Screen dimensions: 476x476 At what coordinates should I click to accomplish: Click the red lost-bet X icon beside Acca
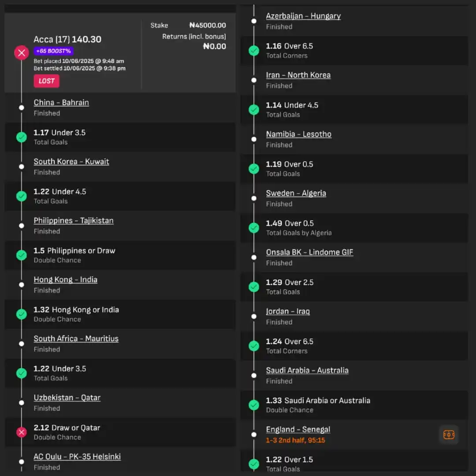click(x=21, y=53)
